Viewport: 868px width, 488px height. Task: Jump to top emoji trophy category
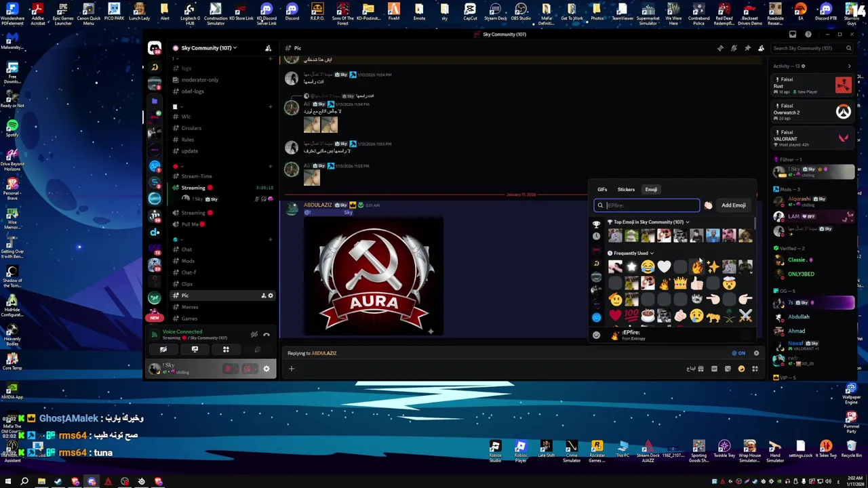[x=596, y=224]
